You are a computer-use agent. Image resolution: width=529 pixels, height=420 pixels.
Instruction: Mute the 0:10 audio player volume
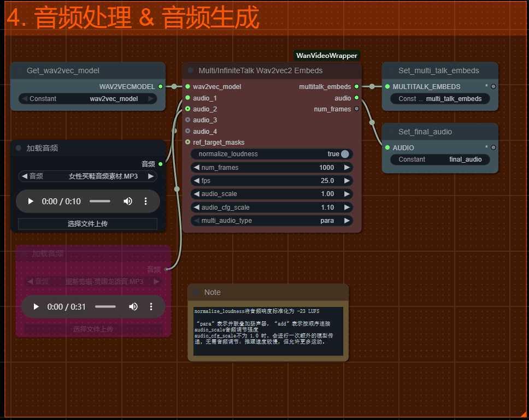click(127, 202)
